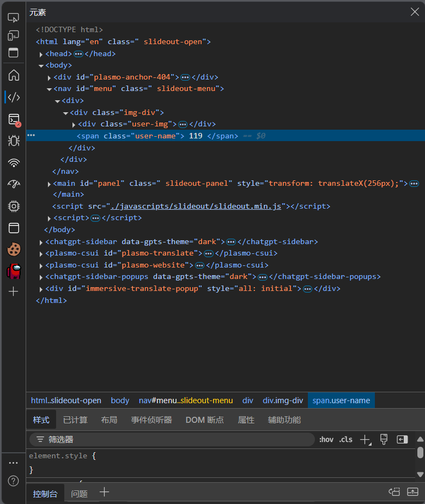Select span.user-name in the breadcrumb
The height and width of the screenshot is (504, 425).
coord(341,400)
